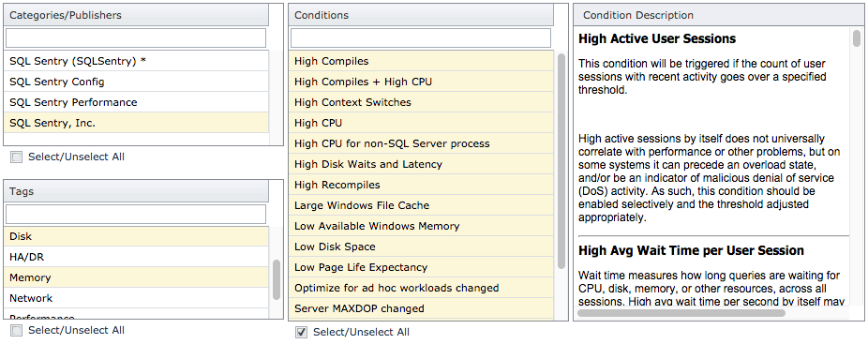Select Low Disk Space condition

[x=421, y=247]
